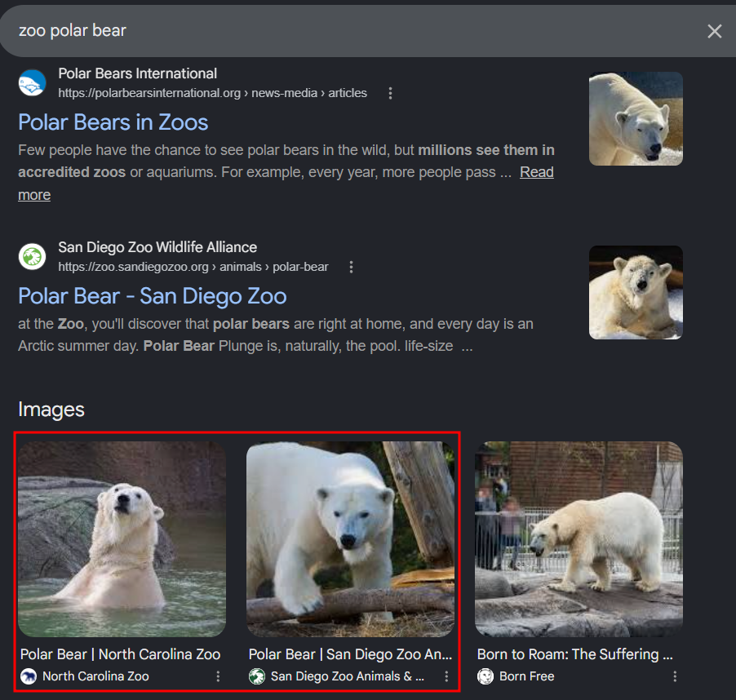The width and height of the screenshot is (736, 700).
Task: Open the Born to Roam polar bear image
Action: pos(579,539)
